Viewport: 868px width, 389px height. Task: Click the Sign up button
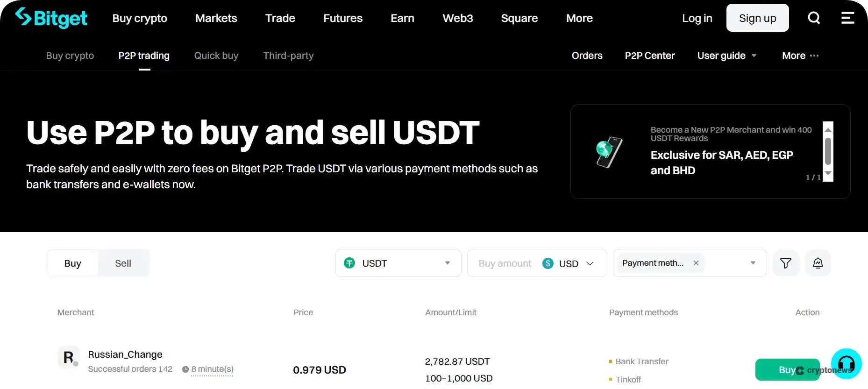coord(757,18)
